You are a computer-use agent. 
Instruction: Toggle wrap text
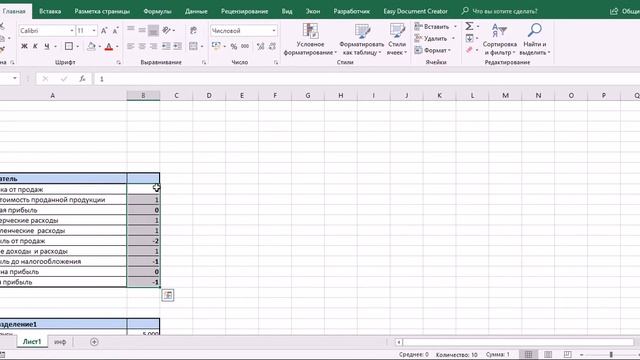coord(193,30)
